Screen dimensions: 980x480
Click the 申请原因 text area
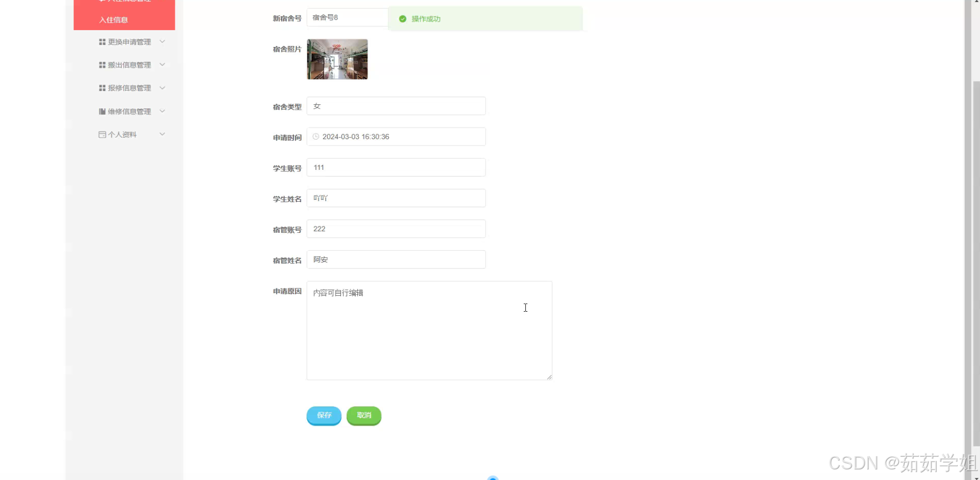[x=429, y=331]
